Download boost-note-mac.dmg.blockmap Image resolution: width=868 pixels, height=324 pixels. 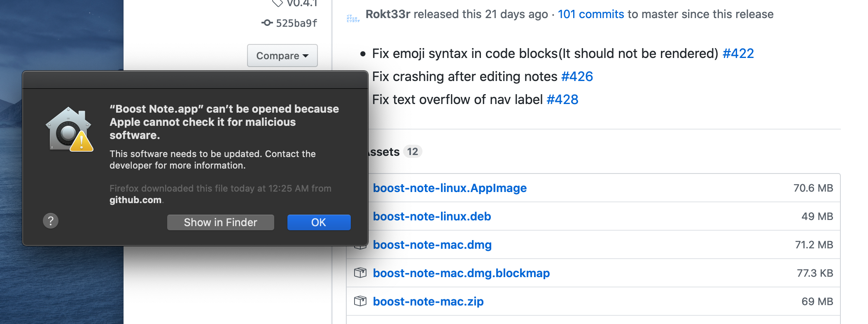(x=461, y=273)
